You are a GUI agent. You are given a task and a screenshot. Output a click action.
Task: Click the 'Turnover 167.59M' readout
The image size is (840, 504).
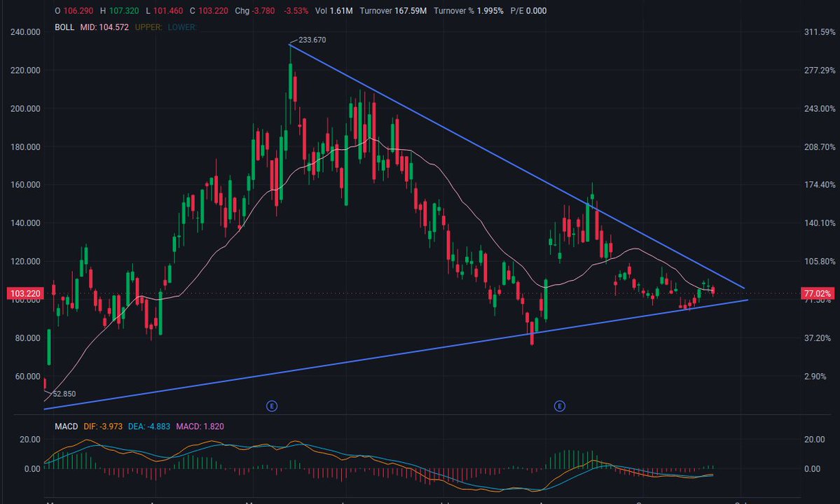coord(393,10)
